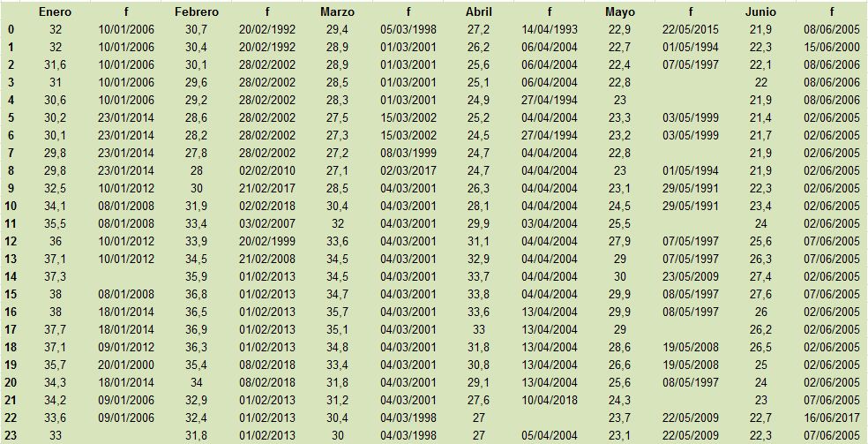This screenshot has width=868, height=444.
Task: Select the Mayo column header
Action: tap(620, 11)
